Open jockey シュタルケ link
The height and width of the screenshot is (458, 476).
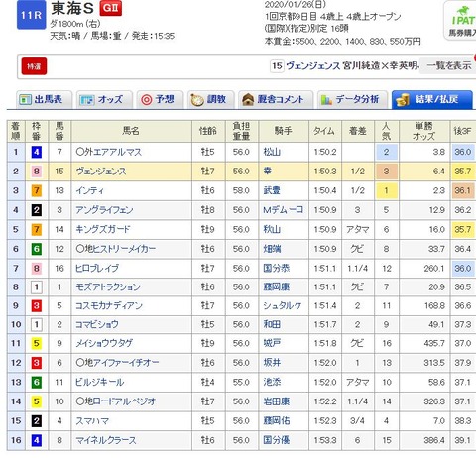click(282, 305)
